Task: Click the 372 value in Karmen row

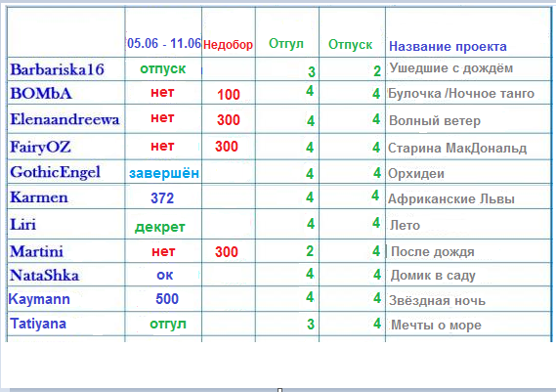Action: (162, 197)
